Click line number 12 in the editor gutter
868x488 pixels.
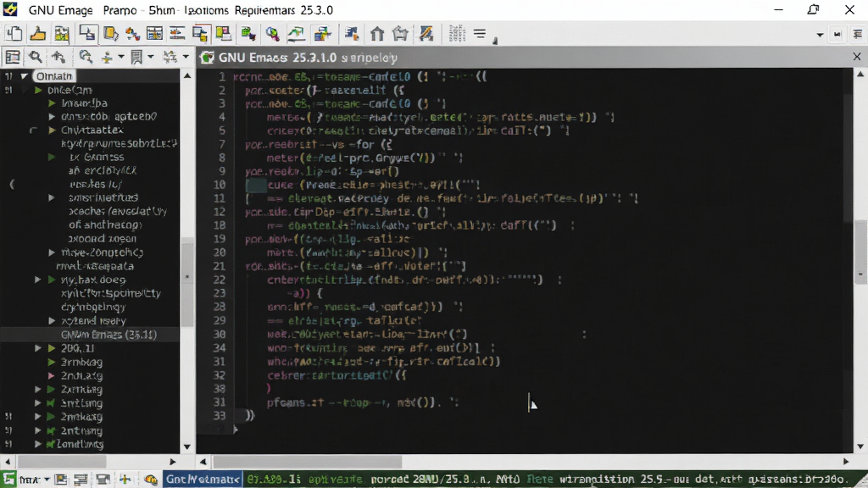220,211
